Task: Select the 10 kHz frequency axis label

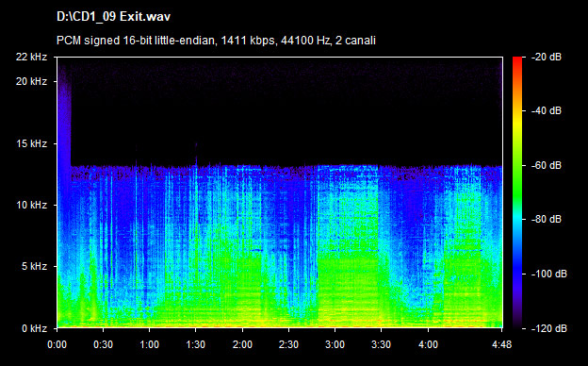Action: tap(31, 205)
